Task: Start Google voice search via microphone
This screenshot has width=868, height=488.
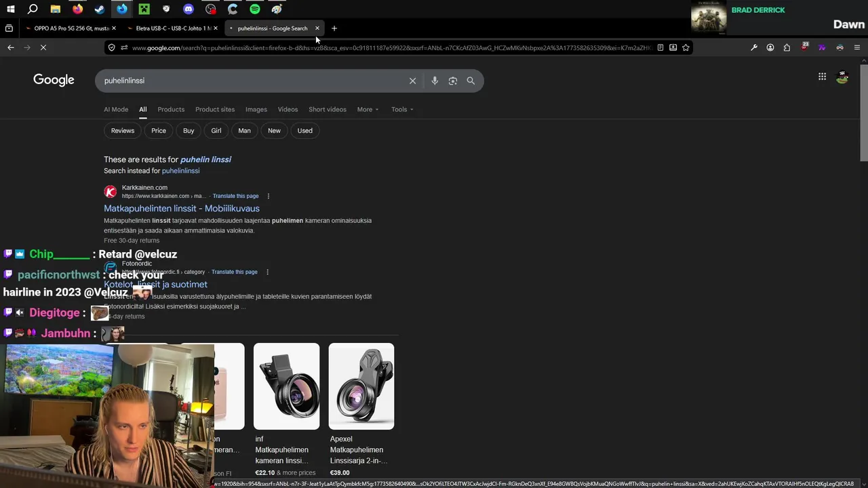Action: [435, 81]
